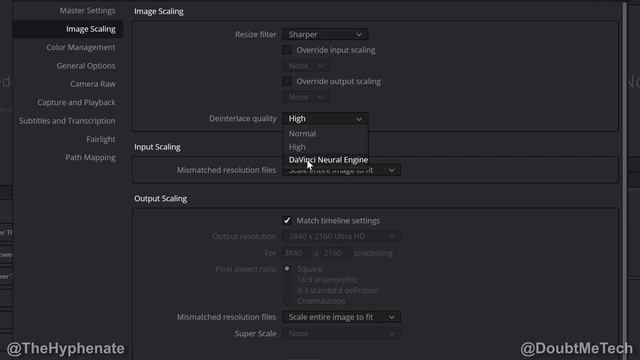Choose Normal deinterlace quality

point(325,133)
